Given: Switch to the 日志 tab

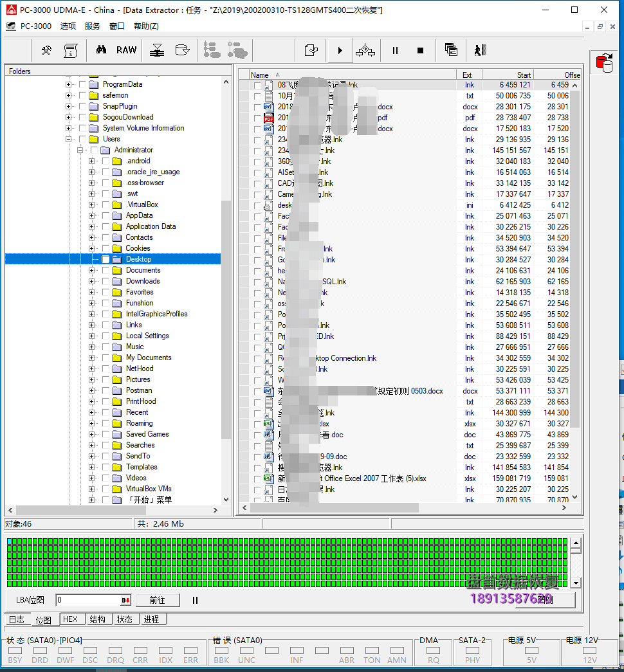Looking at the screenshot, I should tap(17, 619).
